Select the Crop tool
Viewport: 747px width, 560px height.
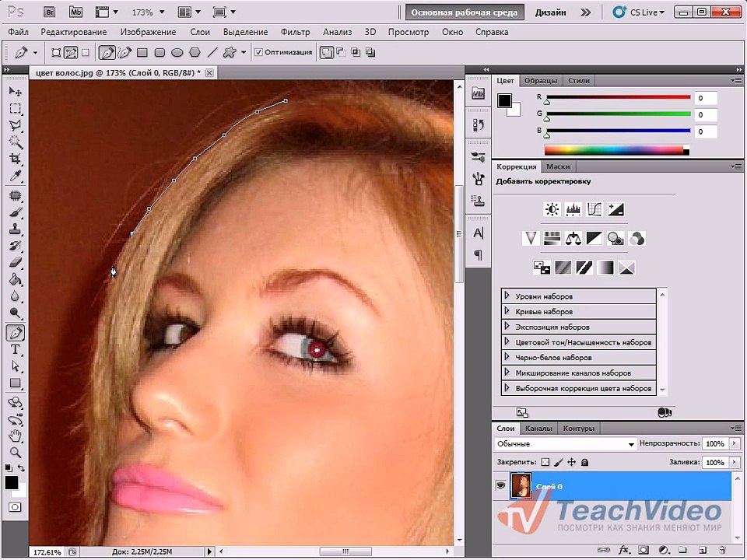[16, 159]
